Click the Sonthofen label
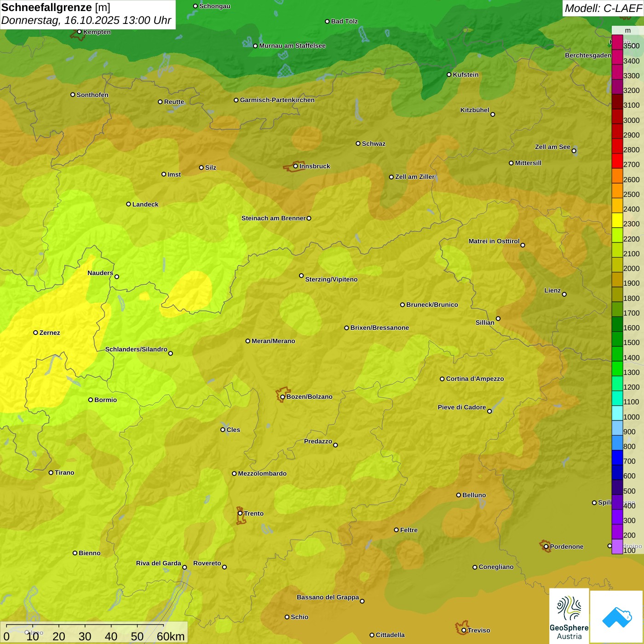Viewport: 644px width, 644px height. point(92,95)
